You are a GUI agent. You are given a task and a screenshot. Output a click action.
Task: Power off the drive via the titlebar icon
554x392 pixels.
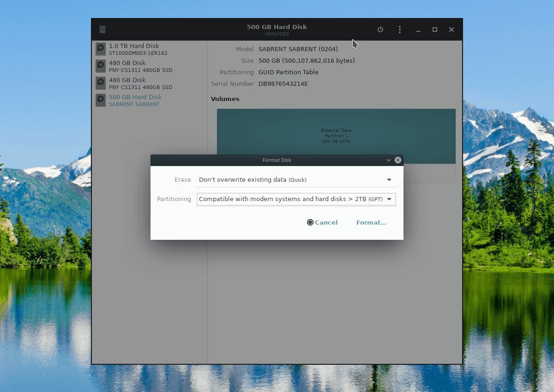(380, 29)
